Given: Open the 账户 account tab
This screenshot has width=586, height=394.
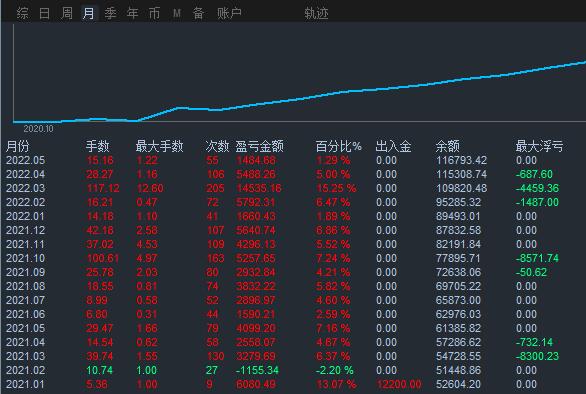Looking at the screenshot, I should (229, 13).
